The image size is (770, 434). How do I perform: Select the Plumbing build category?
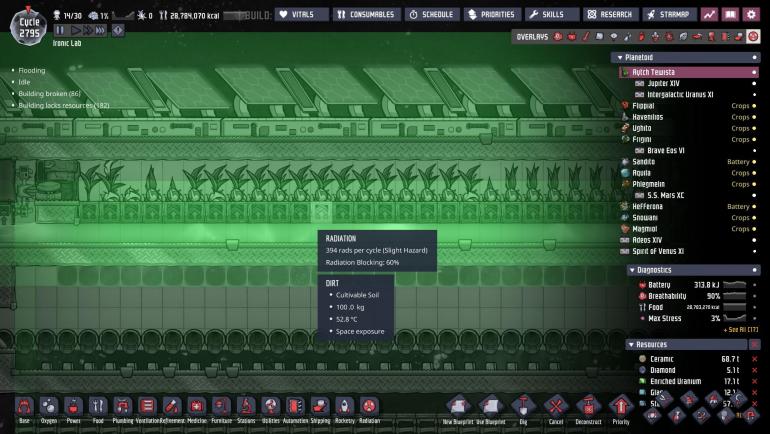coord(122,408)
